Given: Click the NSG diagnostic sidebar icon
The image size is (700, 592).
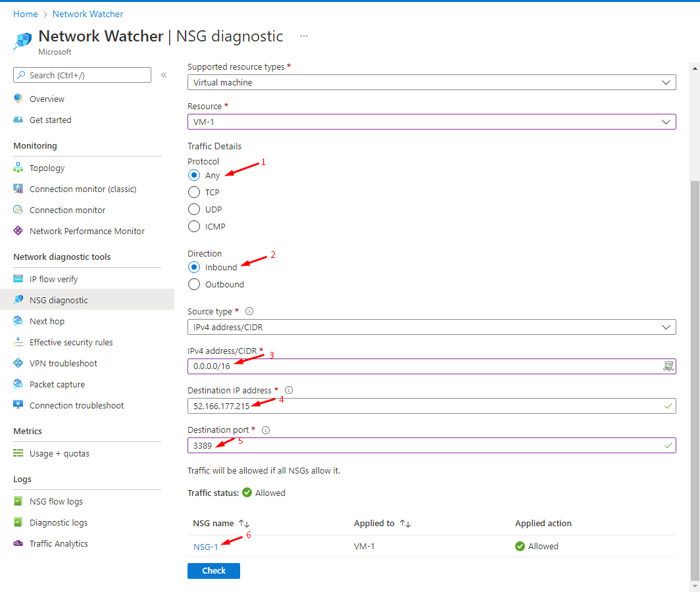Looking at the screenshot, I should coord(18,300).
